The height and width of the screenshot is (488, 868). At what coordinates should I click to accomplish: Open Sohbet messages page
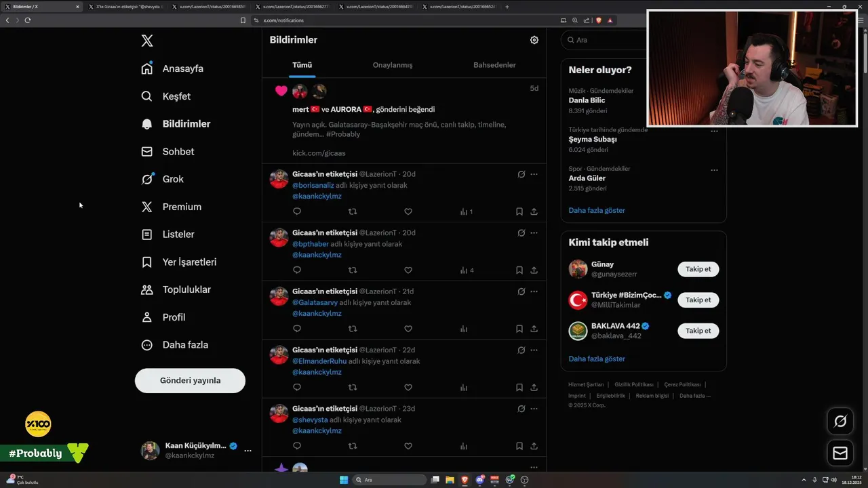click(167, 152)
